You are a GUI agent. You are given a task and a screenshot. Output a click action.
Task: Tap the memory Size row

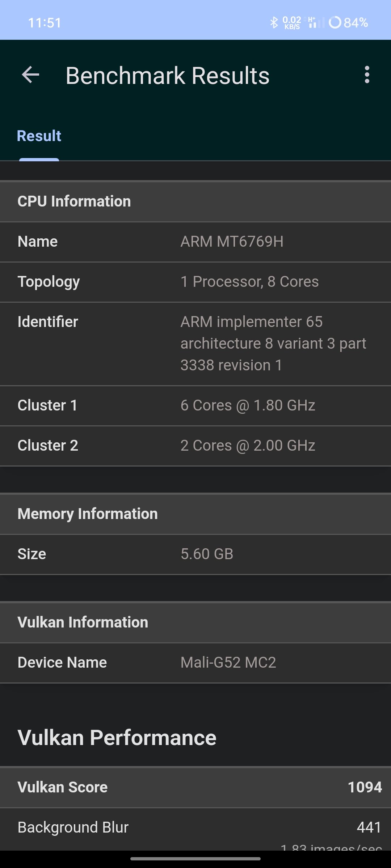pos(195,554)
